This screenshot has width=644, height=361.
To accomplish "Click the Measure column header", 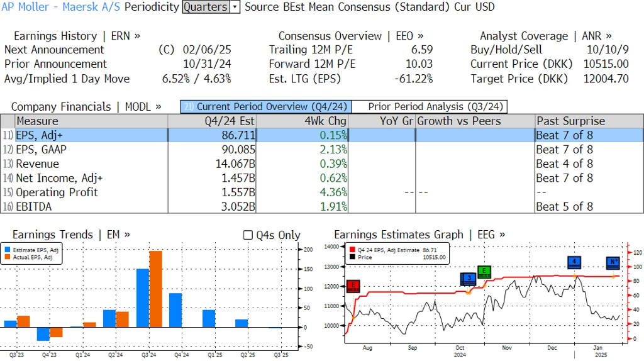I will [x=91, y=121].
